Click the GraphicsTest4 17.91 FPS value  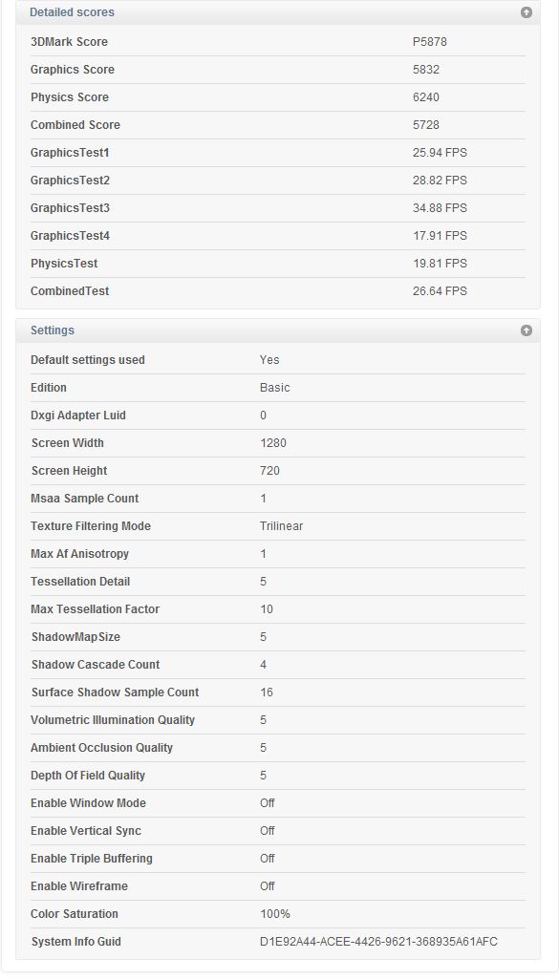[440, 236]
